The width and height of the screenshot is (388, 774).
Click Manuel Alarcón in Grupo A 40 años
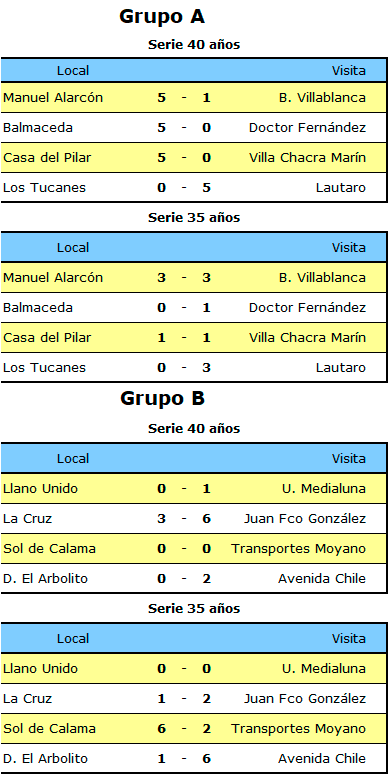53,98
